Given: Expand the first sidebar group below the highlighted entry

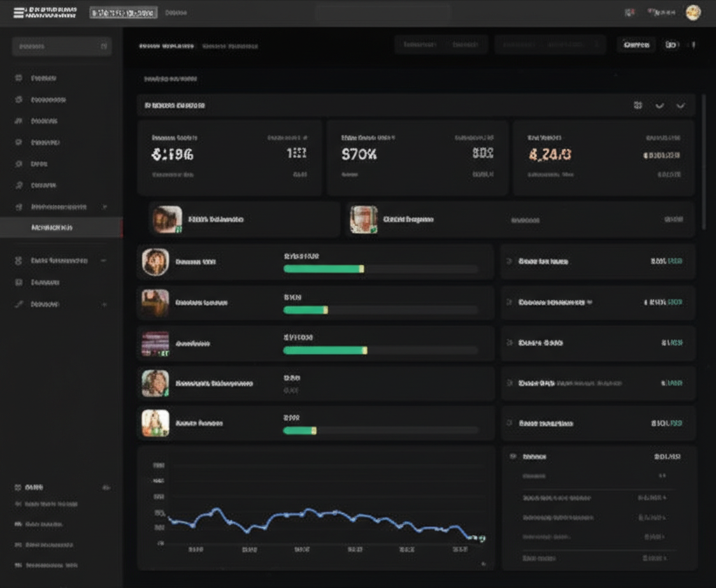Looking at the screenshot, I should pos(104,260).
